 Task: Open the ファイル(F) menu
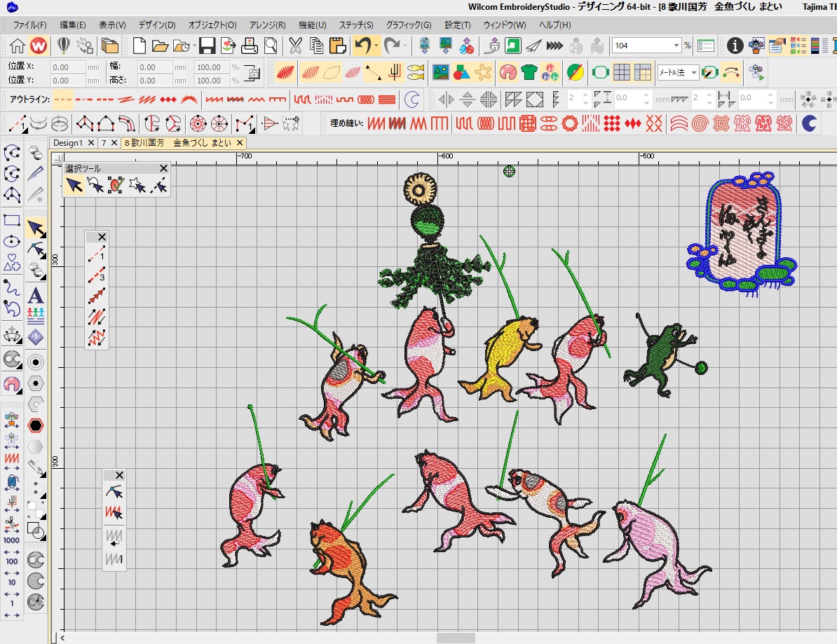coord(30,25)
